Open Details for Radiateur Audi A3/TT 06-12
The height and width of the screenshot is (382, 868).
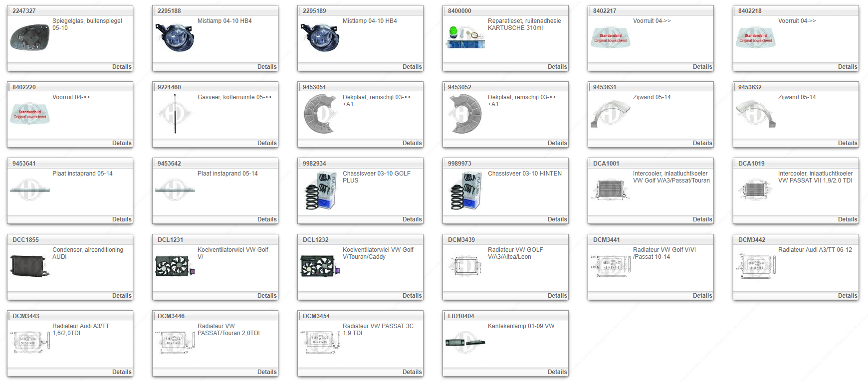click(847, 296)
